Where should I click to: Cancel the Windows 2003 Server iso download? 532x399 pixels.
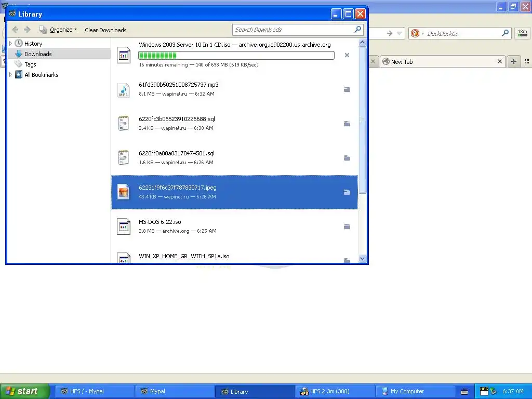(x=347, y=55)
